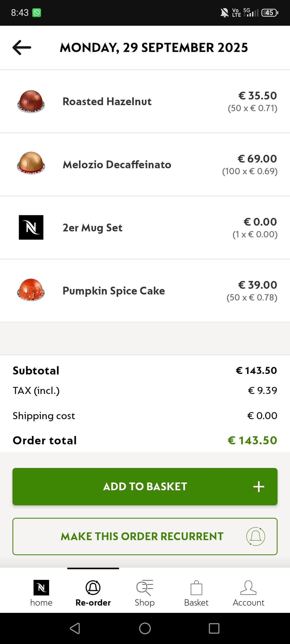Open the Roasted Hazelnut product name
The width and height of the screenshot is (290, 644).
click(x=107, y=101)
